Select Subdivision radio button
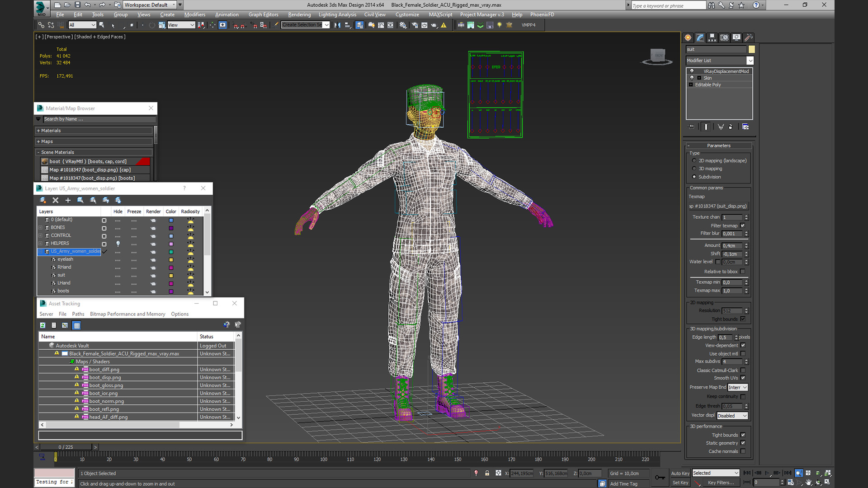This screenshot has height=488, width=868. (694, 177)
